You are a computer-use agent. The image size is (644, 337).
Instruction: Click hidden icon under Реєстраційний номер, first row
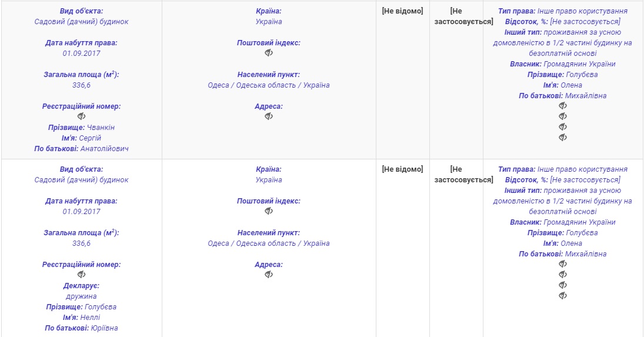tap(82, 116)
